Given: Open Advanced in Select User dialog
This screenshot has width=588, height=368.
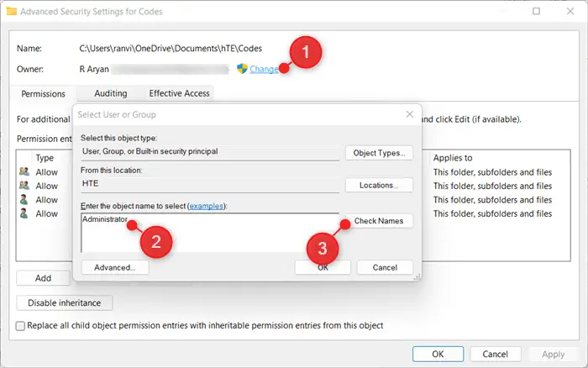Looking at the screenshot, I should coord(115,267).
